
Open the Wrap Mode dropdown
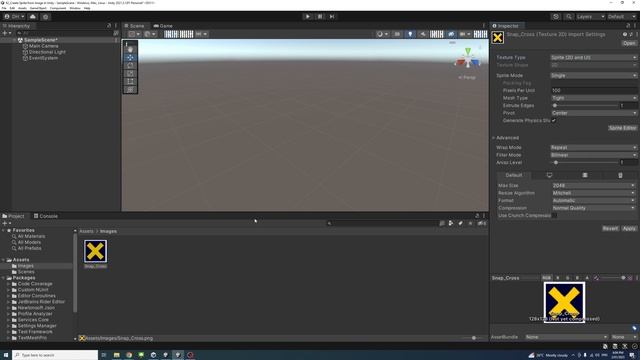pyautogui.click(x=593, y=147)
